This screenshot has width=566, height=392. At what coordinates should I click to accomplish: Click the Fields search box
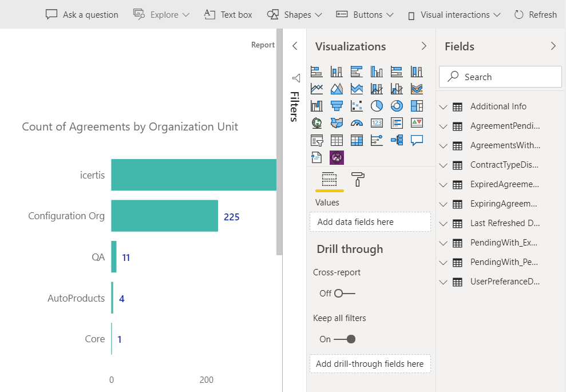(500, 77)
